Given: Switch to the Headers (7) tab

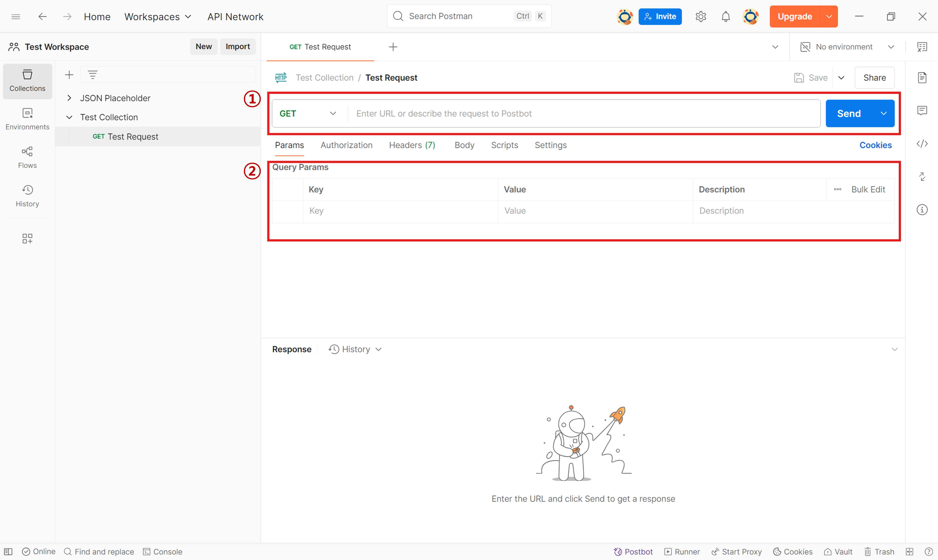Looking at the screenshot, I should [x=412, y=145].
